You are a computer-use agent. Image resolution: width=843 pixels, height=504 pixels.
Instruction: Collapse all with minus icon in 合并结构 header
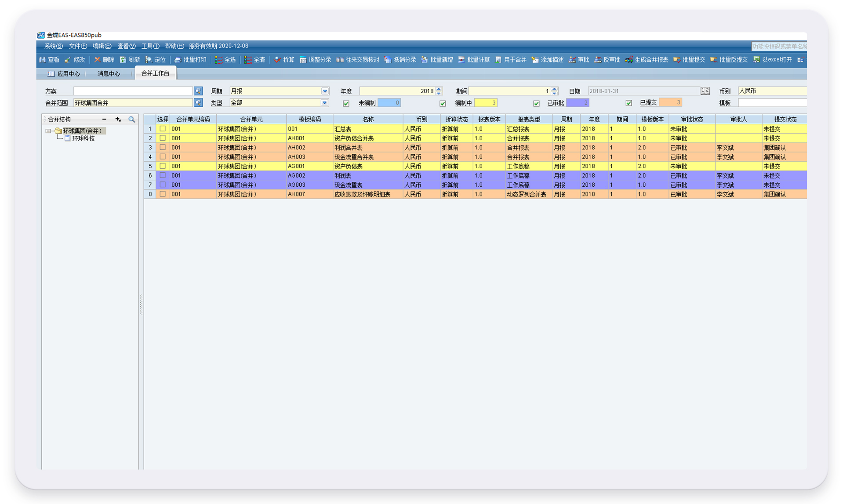(104, 119)
